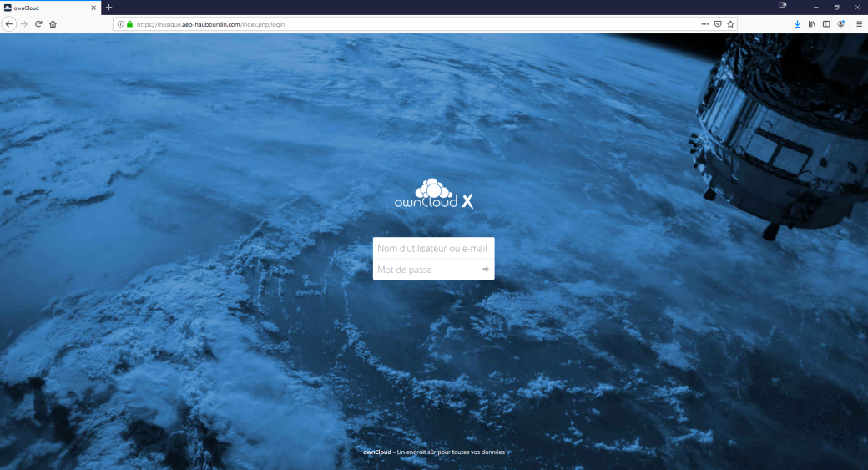This screenshot has height=470, width=868.
Task: Submit login with the arrow button
Action: [486, 270]
